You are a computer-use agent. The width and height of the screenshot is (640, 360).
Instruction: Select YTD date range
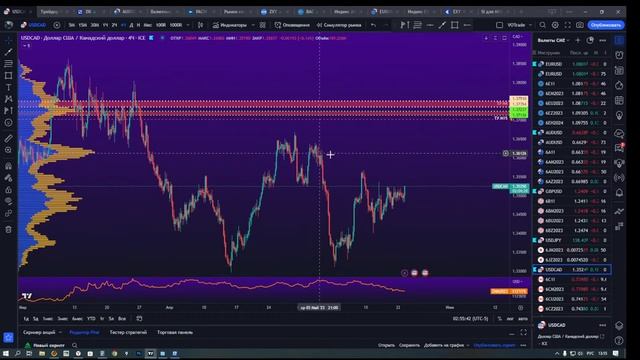click(91, 318)
